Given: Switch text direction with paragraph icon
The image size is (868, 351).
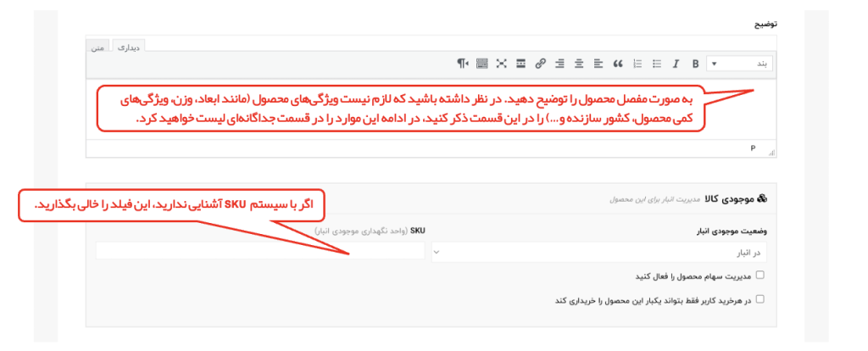Looking at the screenshot, I should tap(462, 64).
